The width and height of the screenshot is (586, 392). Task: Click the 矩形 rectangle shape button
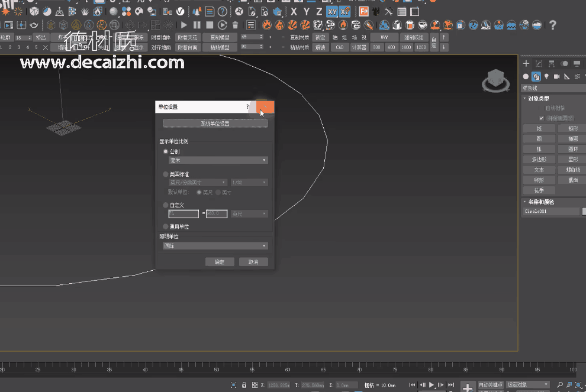click(x=572, y=128)
